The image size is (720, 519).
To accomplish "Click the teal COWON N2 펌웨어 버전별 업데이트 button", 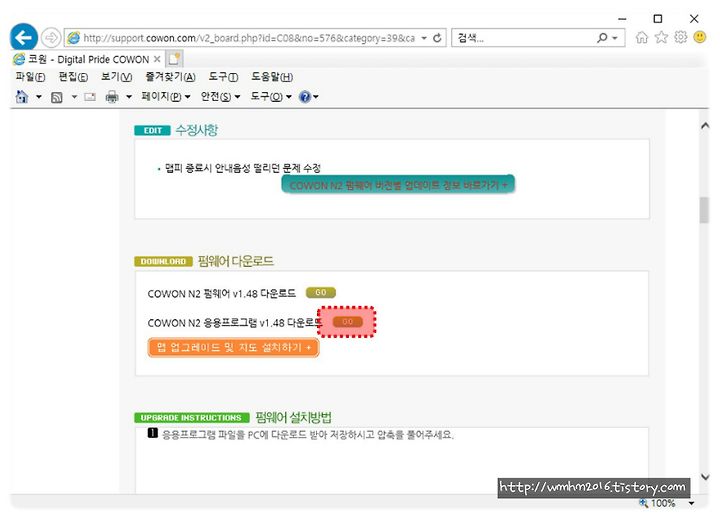I will [x=398, y=185].
